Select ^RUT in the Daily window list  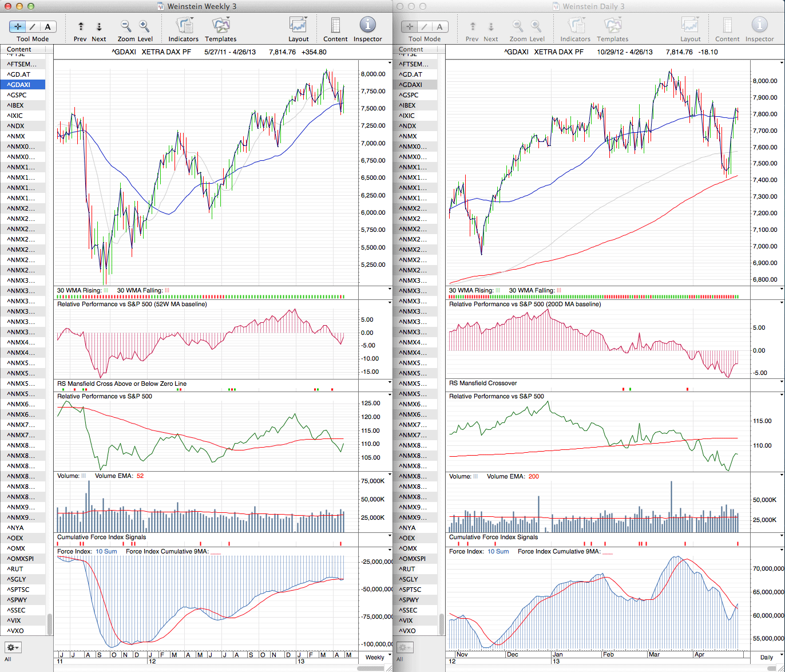click(415, 569)
